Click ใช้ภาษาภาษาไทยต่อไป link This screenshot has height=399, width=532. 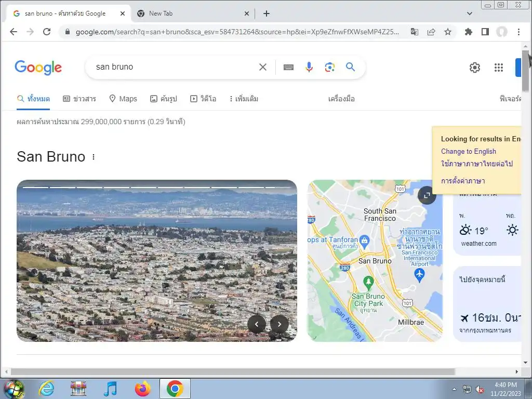[x=477, y=164]
